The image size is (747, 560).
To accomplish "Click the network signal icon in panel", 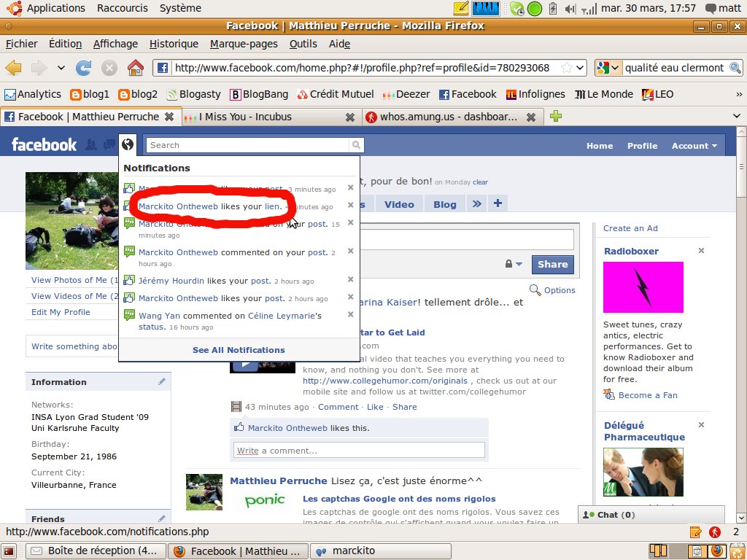I will click(x=589, y=9).
